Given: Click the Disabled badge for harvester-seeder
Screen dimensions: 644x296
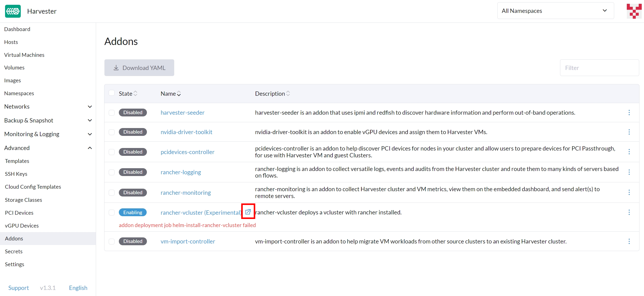Looking at the screenshot, I should (133, 112).
